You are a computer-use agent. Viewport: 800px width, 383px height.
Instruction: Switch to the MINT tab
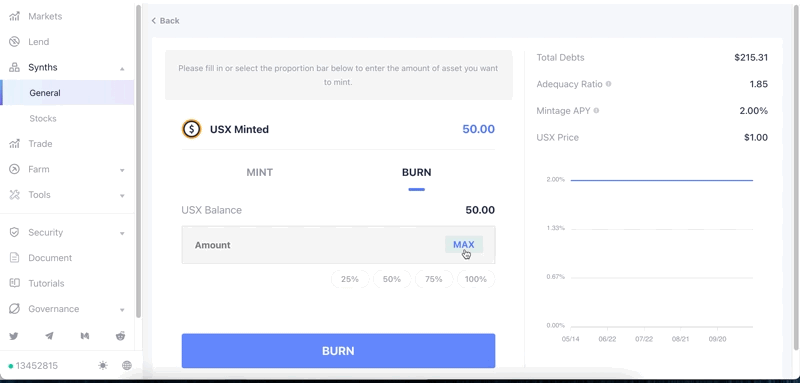click(260, 172)
